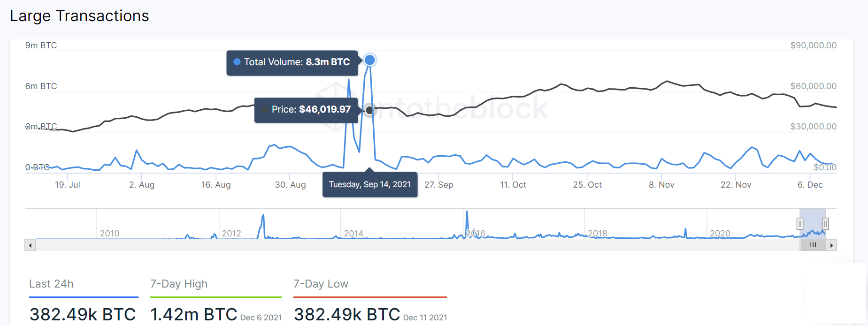This screenshot has height=326, width=868.
Task: Click the 2010 marker in navigator
Action: [x=109, y=233]
